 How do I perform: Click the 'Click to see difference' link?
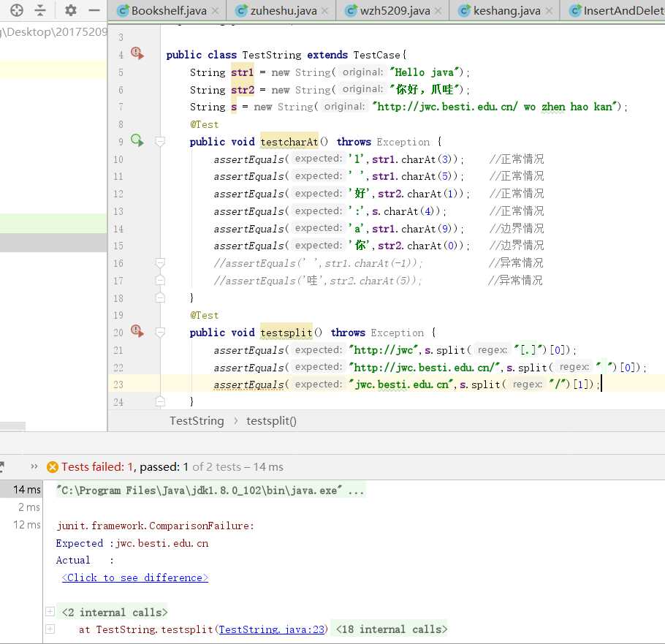click(135, 577)
